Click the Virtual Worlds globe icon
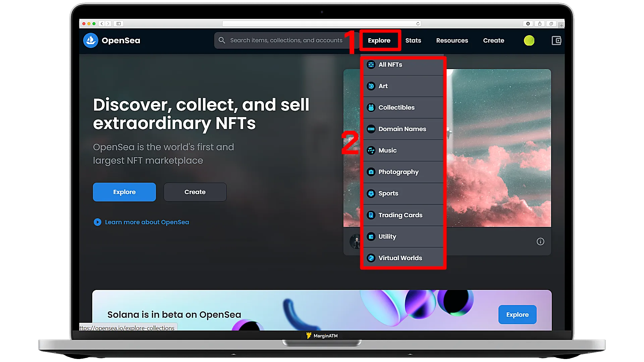Image resolution: width=644 pixels, height=362 pixels. (371, 258)
